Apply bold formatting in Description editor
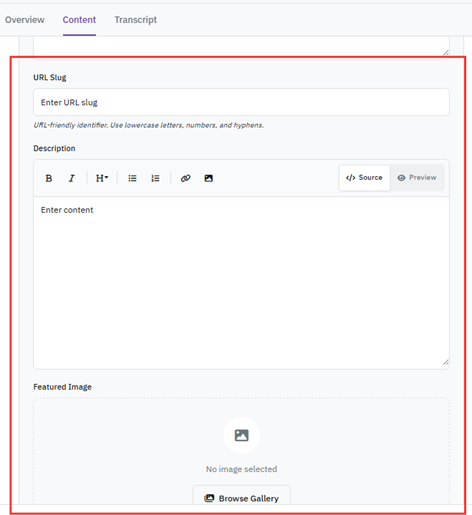The height and width of the screenshot is (515, 472). tap(49, 178)
